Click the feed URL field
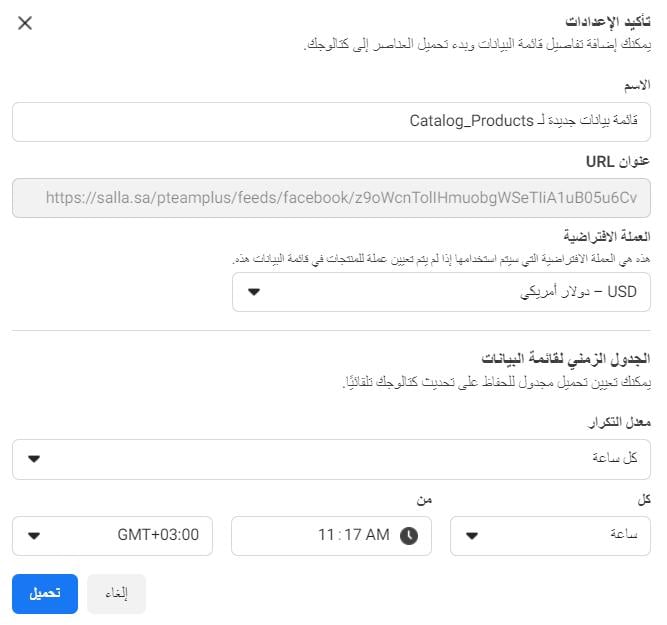 point(331,198)
